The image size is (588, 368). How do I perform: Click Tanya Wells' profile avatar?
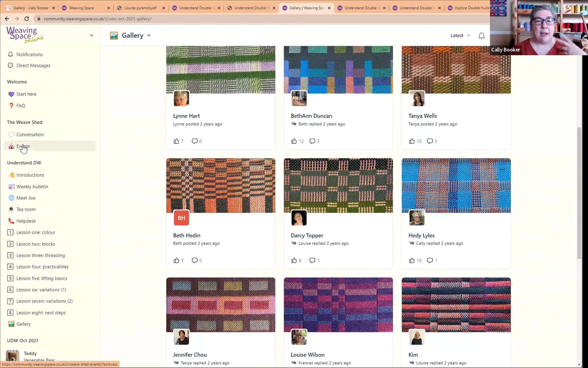pyautogui.click(x=417, y=98)
